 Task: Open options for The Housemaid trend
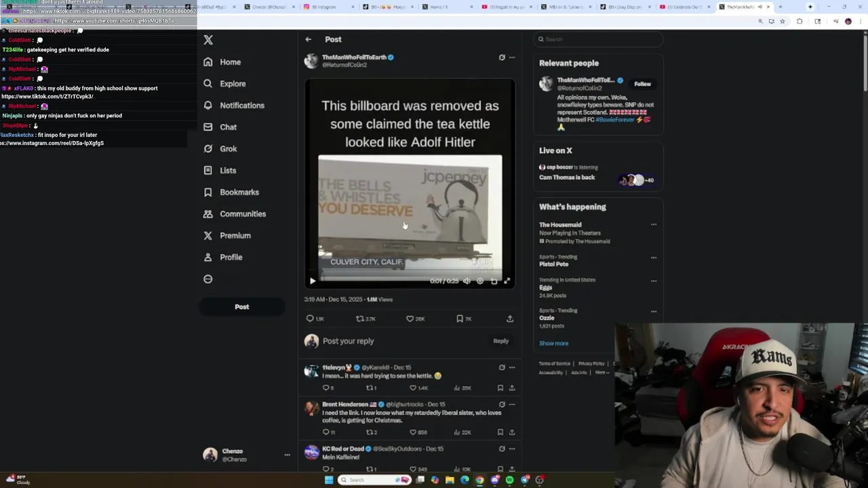pyautogui.click(x=654, y=224)
